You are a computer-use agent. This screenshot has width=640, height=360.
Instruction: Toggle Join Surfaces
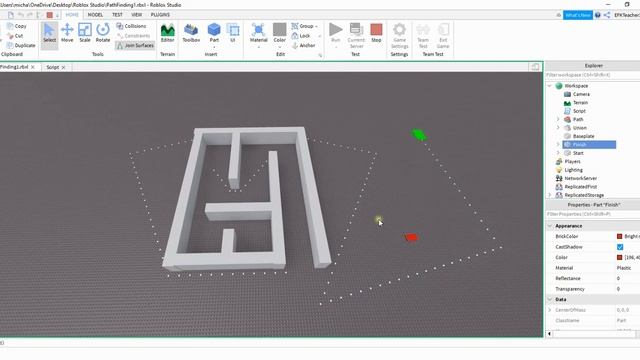pos(135,45)
